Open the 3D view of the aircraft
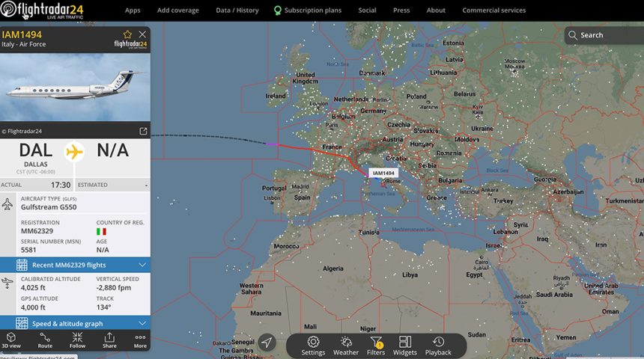644x359 pixels. pyautogui.click(x=11, y=340)
